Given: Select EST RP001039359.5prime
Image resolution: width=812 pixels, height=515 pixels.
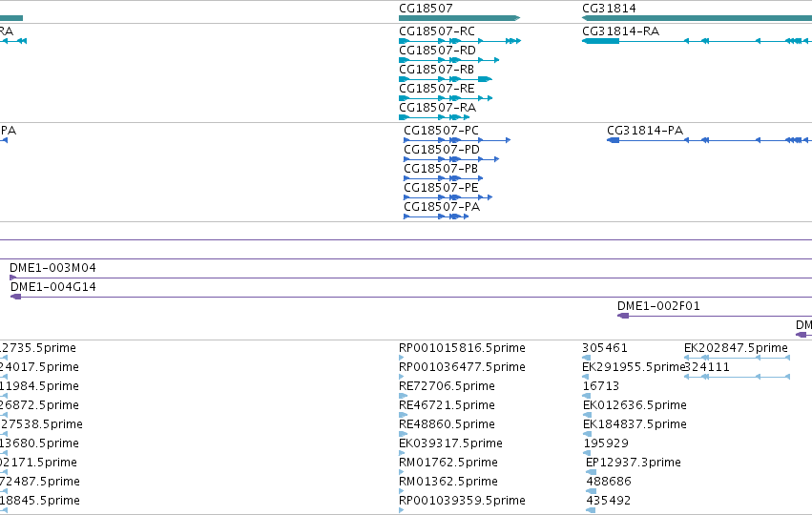Looking at the screenshot, I should point(462,501).
